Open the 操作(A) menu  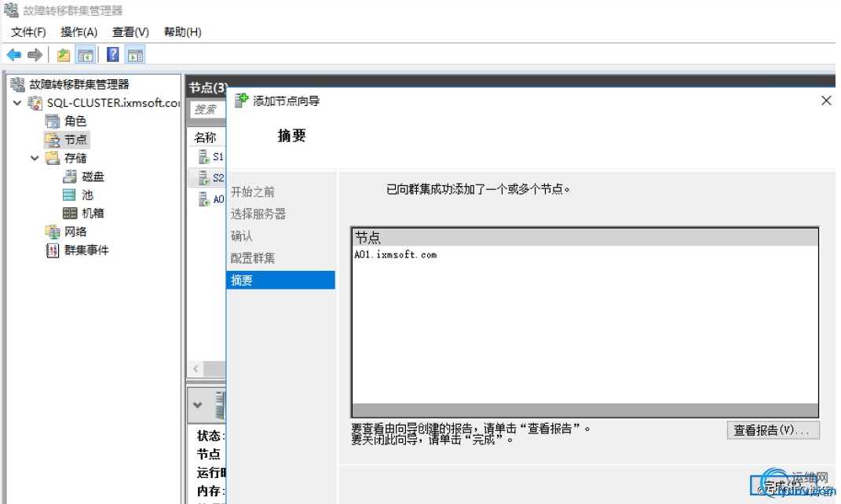[79, 32]
